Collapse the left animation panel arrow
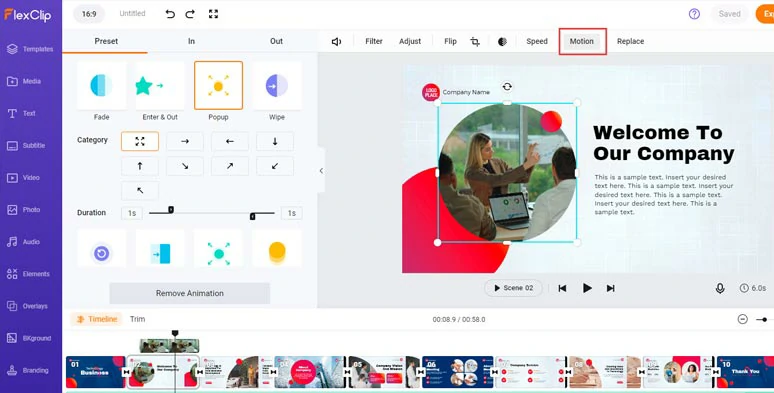774x393 pixels. [x=321, y=171]
